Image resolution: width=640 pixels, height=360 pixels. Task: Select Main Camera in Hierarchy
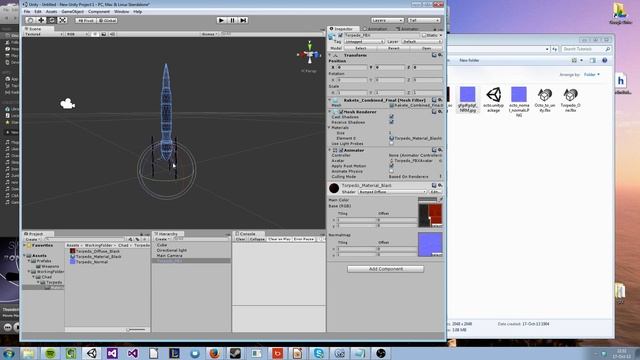(x=169, y=256)
